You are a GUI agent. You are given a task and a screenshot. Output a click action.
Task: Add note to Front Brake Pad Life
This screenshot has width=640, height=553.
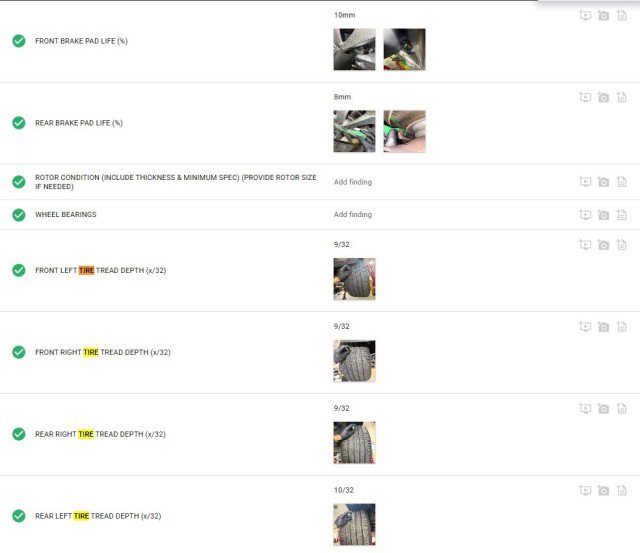point(622,16)
